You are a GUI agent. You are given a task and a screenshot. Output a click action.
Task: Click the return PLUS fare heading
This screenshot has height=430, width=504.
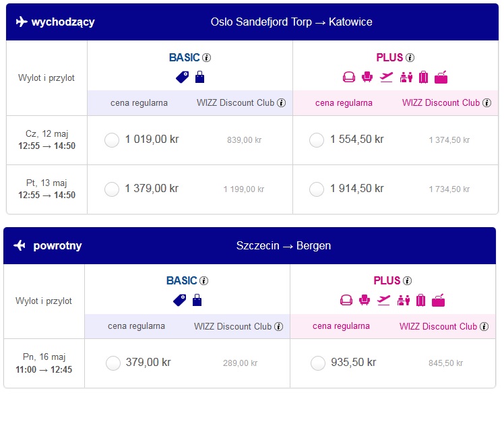387,281
